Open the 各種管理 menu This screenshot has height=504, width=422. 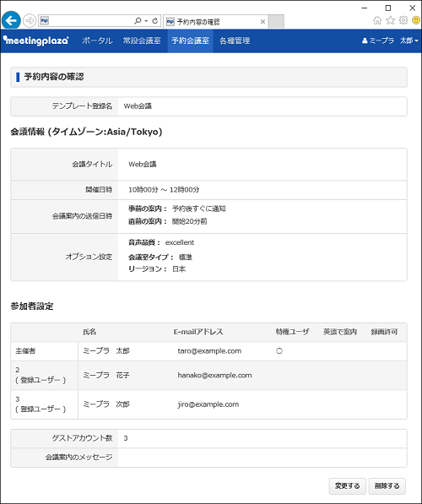[x=235, y=41]
